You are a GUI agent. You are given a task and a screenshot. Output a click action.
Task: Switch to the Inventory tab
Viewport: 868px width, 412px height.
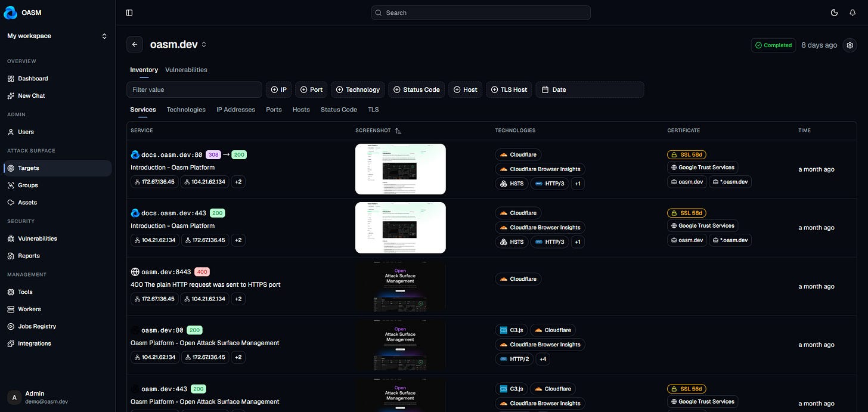(144, 70)
